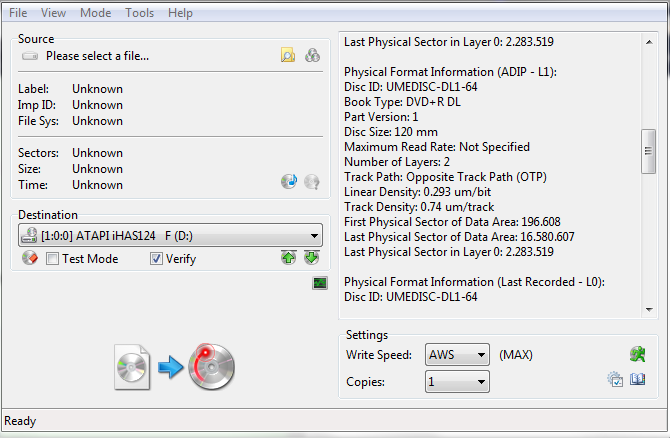This screenshot has width=670, height=438.
Task: Click 'Linear Density: 0.293 um/bit' line
Action: (x=417, y=192)
